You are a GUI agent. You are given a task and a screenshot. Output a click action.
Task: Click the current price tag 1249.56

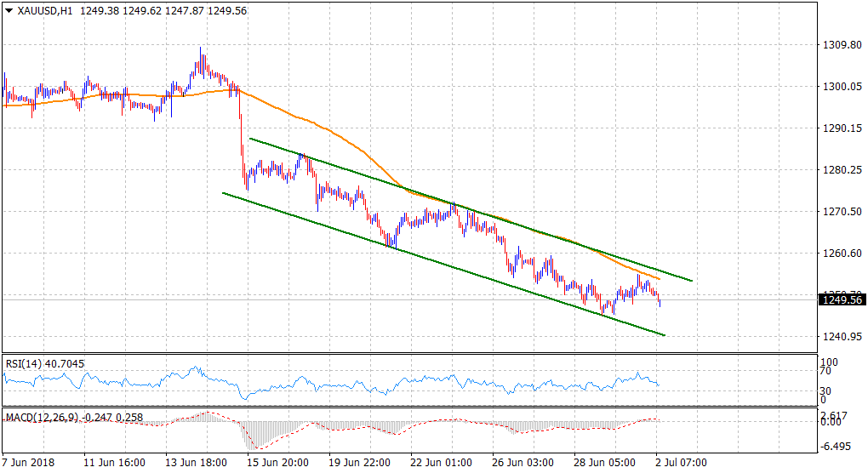841,299
